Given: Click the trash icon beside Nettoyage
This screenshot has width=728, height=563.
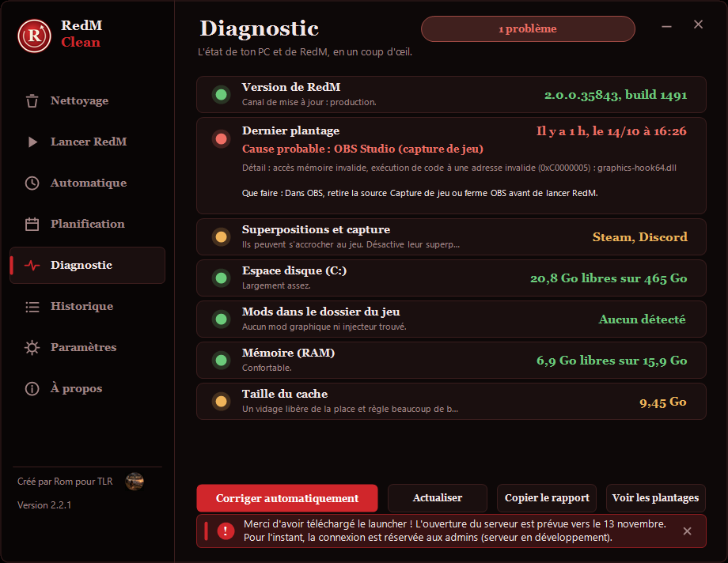Looking at the screenshot, I should (x=32, y=100).
